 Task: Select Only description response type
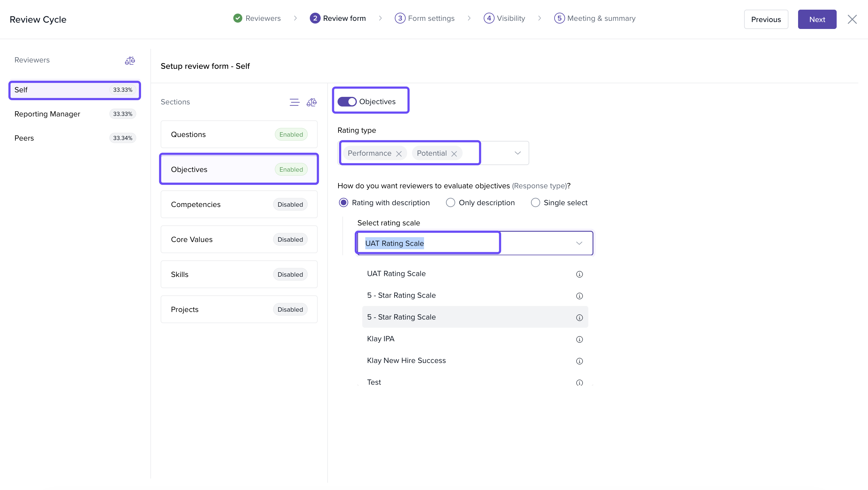point(450,203)
